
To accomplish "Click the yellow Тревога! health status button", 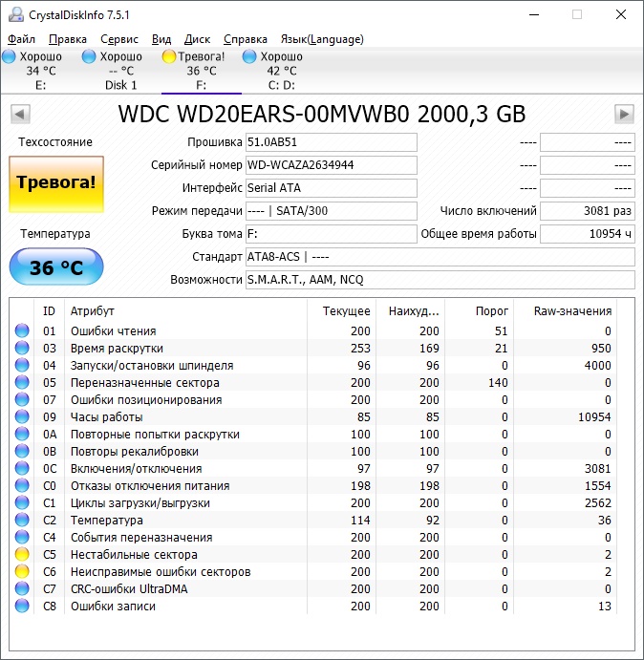I will (56, 184).
